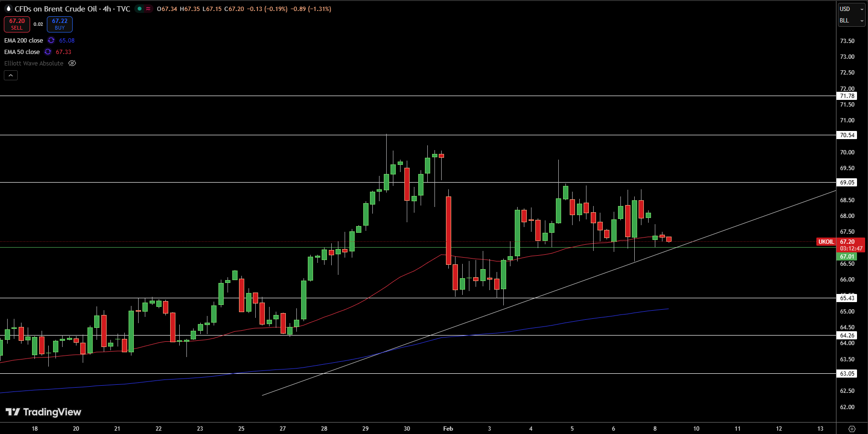The height and width of the screenshot is (434, 868).
Task: Click the Feb label on the time axis
Action: (448, 429)
